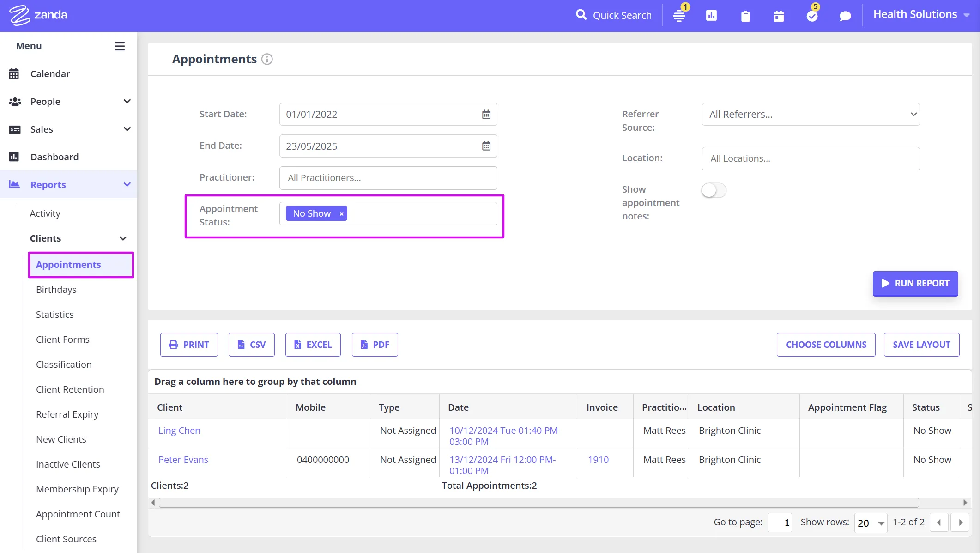Open the Start Date calendar picker icon

tap(486, 115)
